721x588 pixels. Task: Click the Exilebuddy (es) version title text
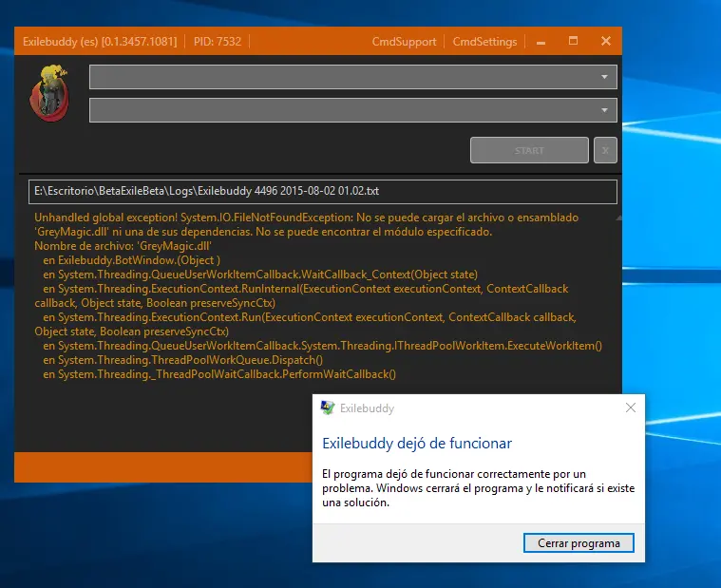coord(100,42)
